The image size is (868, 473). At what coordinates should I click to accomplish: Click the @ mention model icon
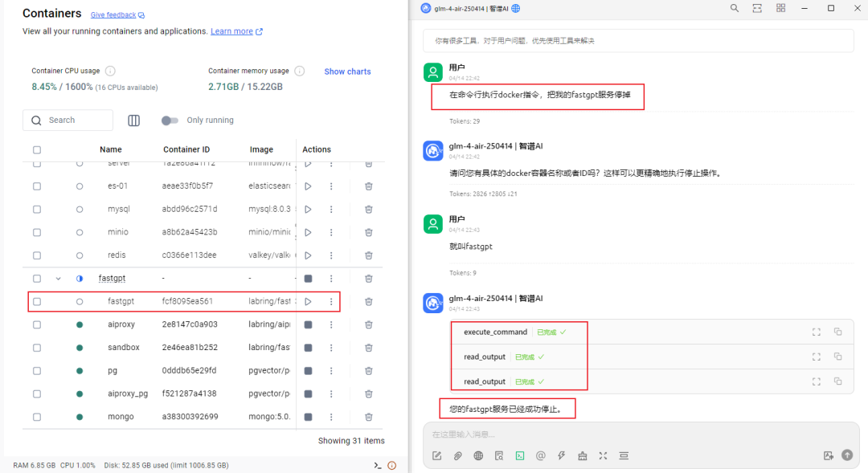tap(541, 456)
